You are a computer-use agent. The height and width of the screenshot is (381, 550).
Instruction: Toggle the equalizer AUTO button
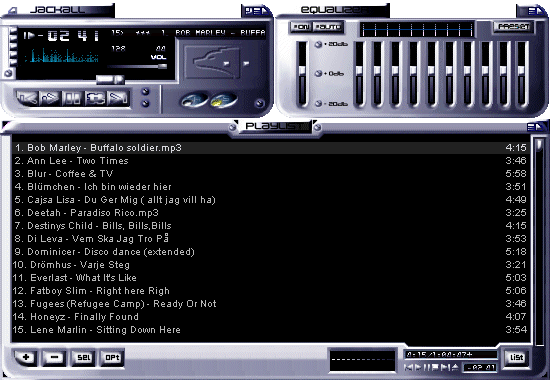328,27
